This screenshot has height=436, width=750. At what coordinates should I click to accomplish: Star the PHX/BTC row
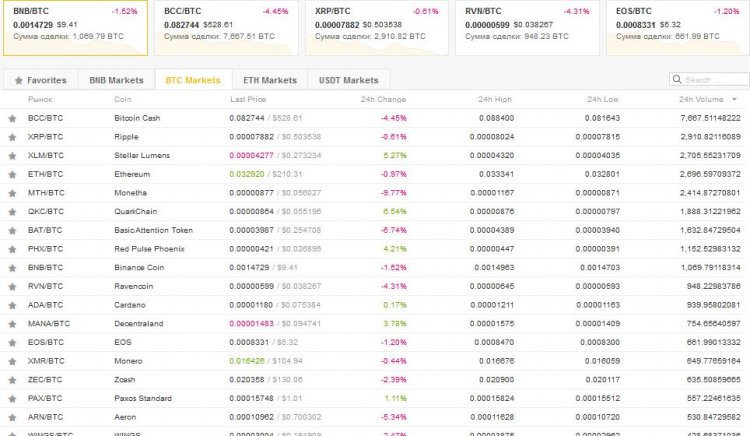(x=12, y=249)
